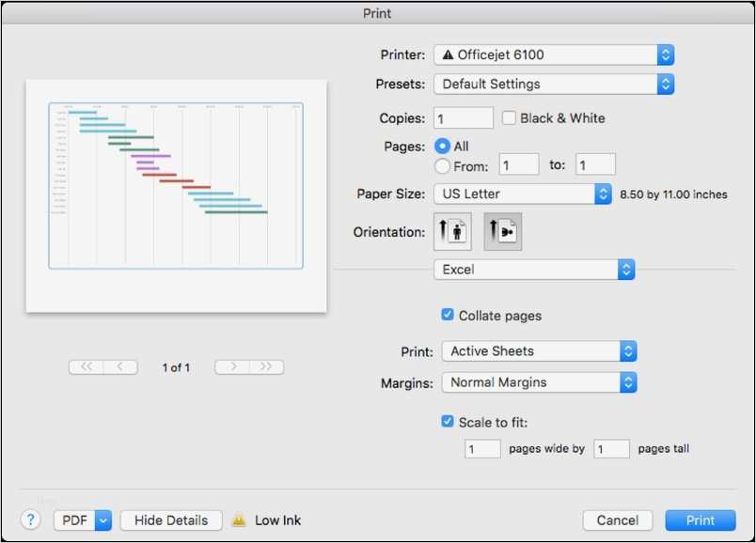This screenshot has width=756, height=543.
Task: Go to first page with double-left arrow
Action: coord(90,367)
